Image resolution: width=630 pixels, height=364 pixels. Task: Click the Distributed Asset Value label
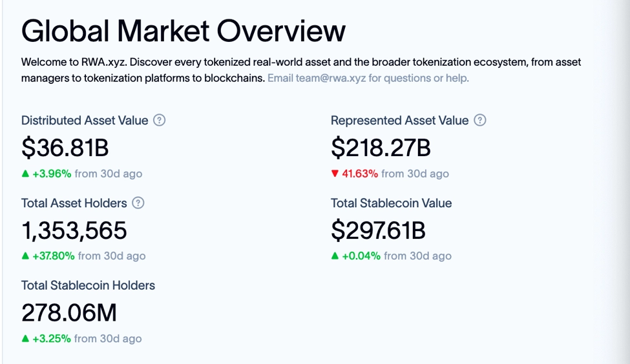tap(85, 121)
